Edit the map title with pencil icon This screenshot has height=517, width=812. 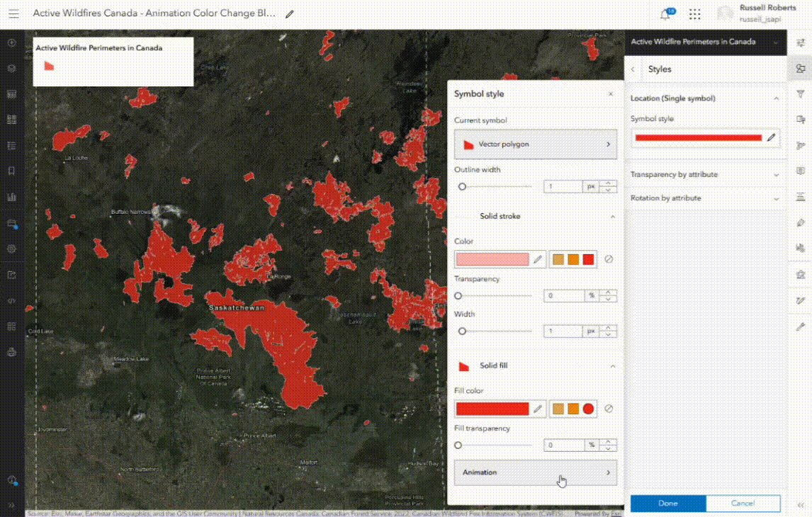pyautogui.click(x=290, y=14)
